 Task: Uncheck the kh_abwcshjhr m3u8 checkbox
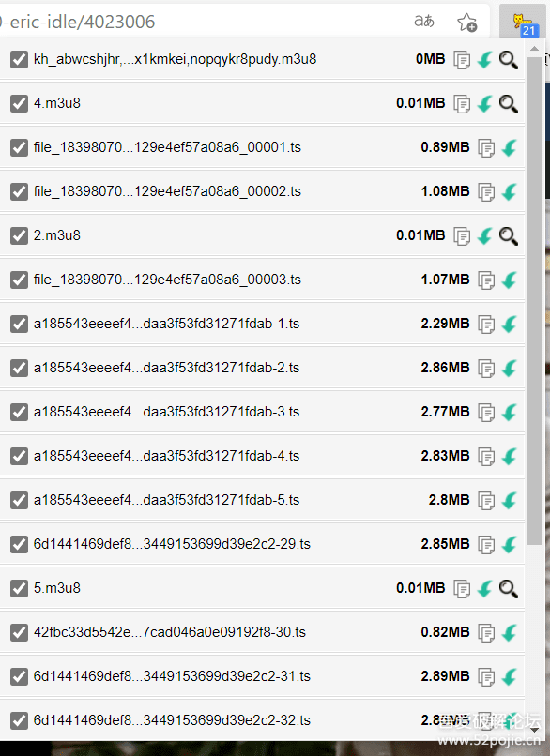pyautogui.click(x=20, y=60)
